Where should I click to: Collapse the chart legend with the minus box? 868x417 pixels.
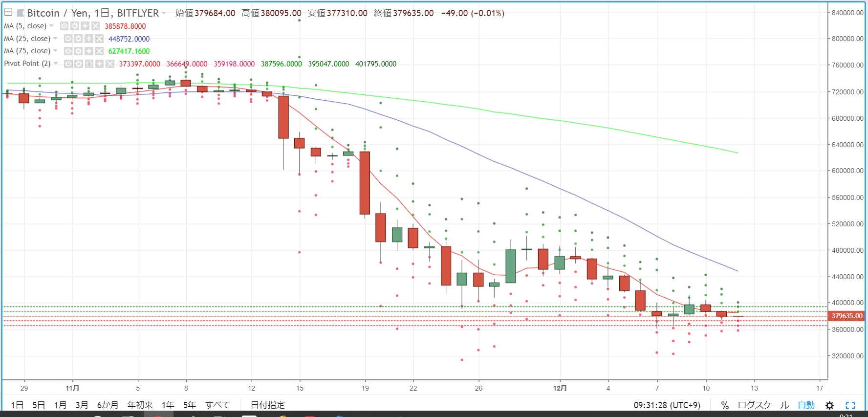[x=8, y=12]
